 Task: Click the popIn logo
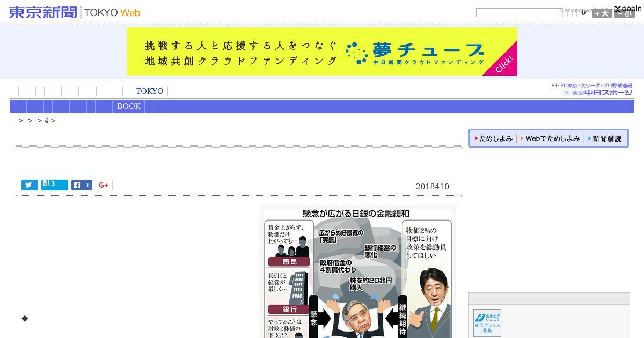(x=628, y=9)
